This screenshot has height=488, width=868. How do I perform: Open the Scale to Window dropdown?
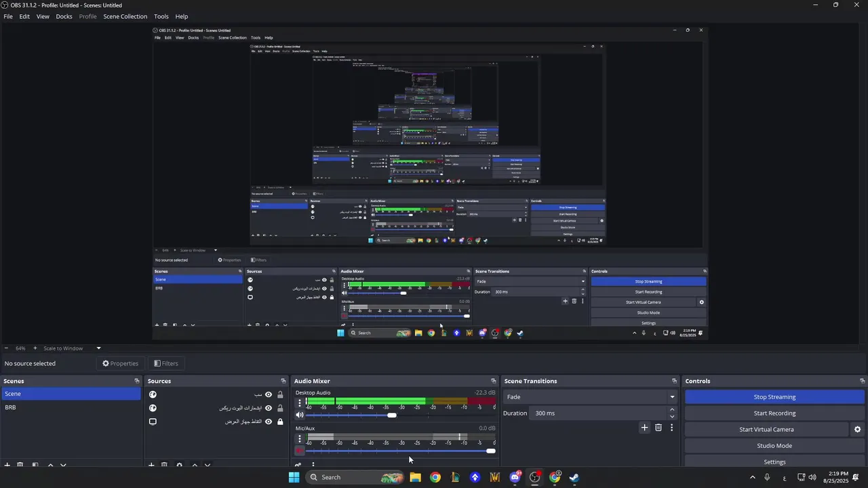(x=73, y=348)
